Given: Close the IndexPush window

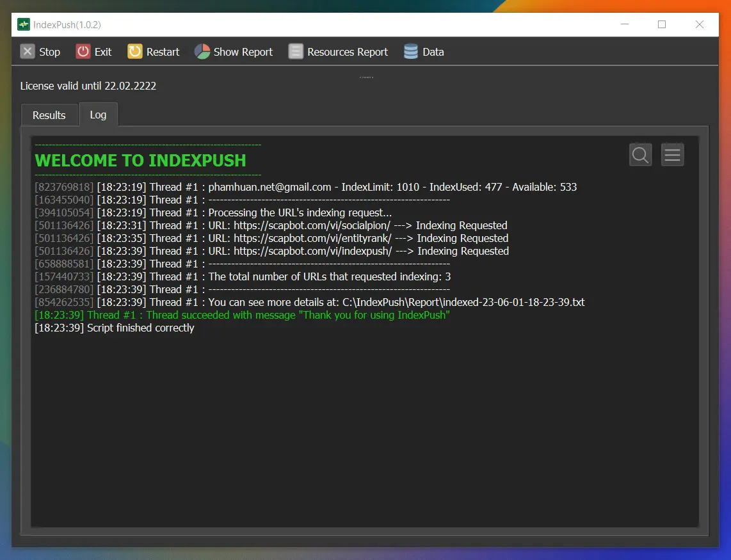Looking at the screenshot, I should 699,24.
